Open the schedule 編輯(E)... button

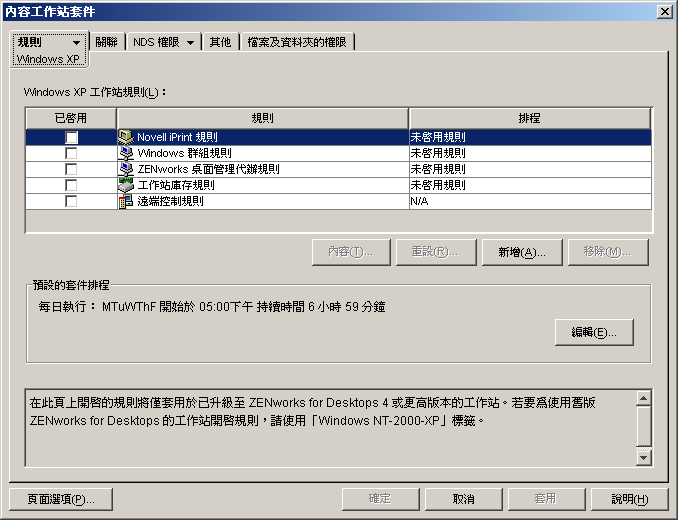click(x=594, y=332)
